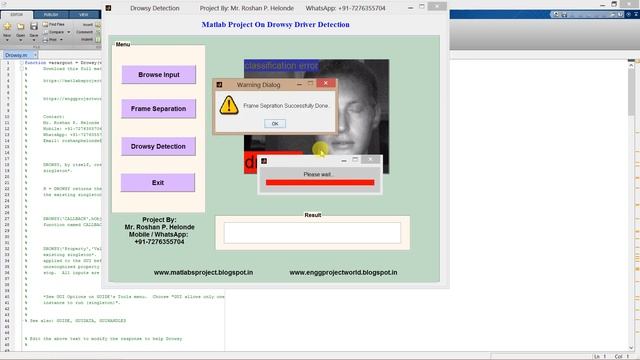This screenshot has width=640, height=360.
Task: Click the Col 1 status bar indicator
Action: click(622, 356)
